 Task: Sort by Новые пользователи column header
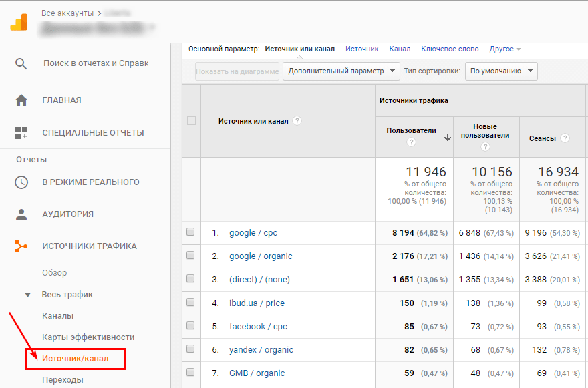[x=485, y=131]
